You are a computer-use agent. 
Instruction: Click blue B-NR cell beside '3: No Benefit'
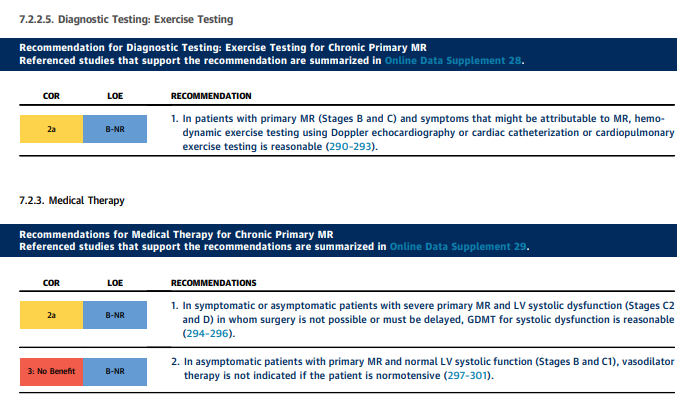pyautogui.click(x=115, y=371)
